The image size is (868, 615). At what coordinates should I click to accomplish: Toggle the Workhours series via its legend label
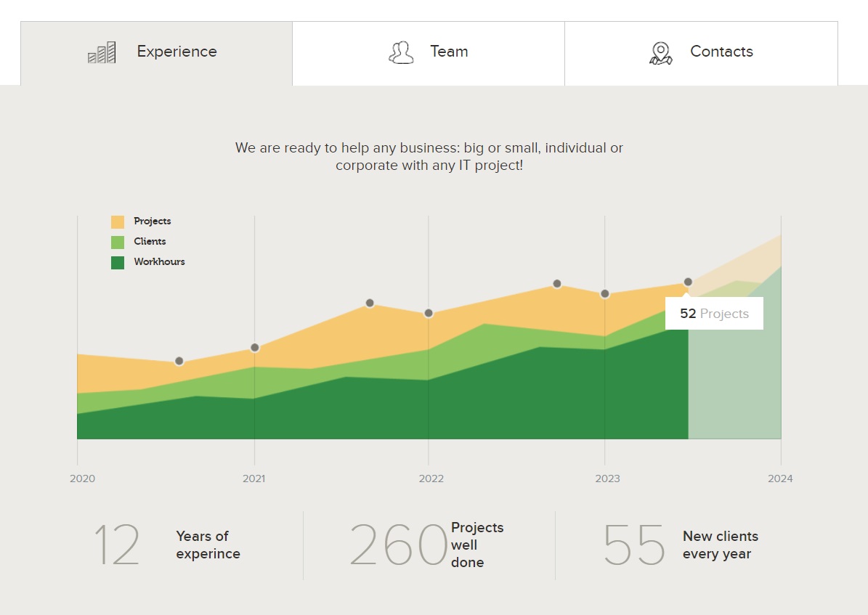tap(159, 261)
